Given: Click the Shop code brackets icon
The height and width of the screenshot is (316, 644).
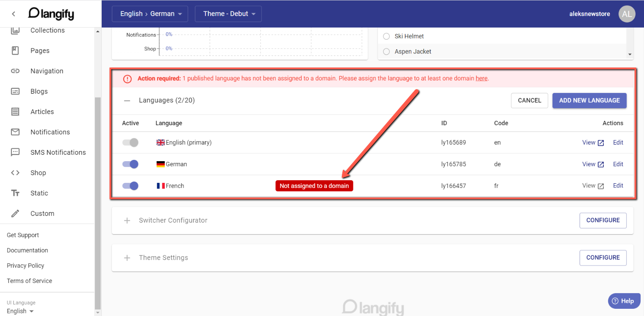Looking at the screenshot, I should [x=15, y=173].
